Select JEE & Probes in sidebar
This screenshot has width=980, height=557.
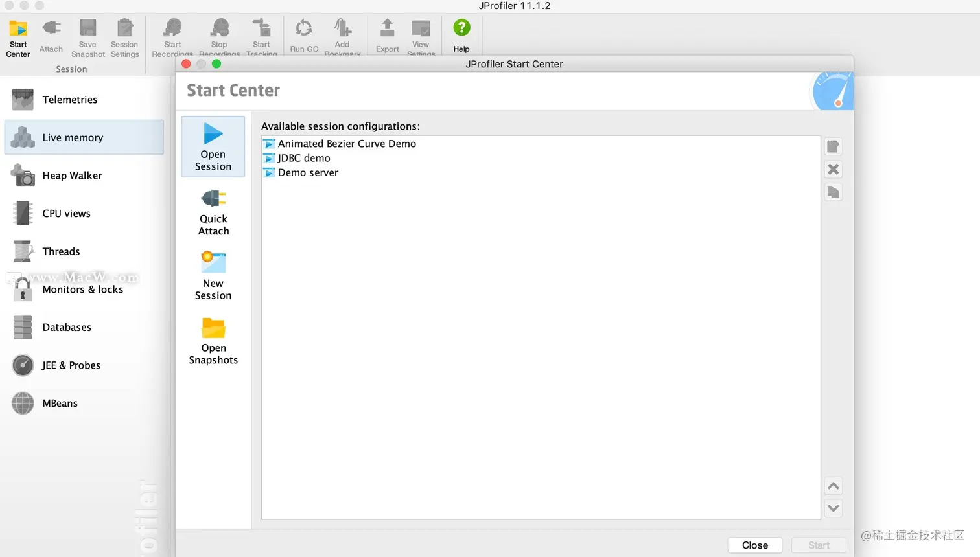point(84,365)
